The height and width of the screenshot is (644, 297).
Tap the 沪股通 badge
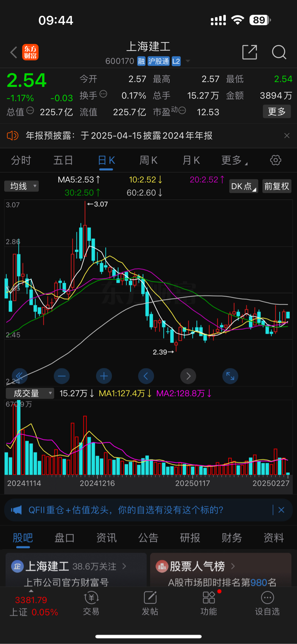159,61
